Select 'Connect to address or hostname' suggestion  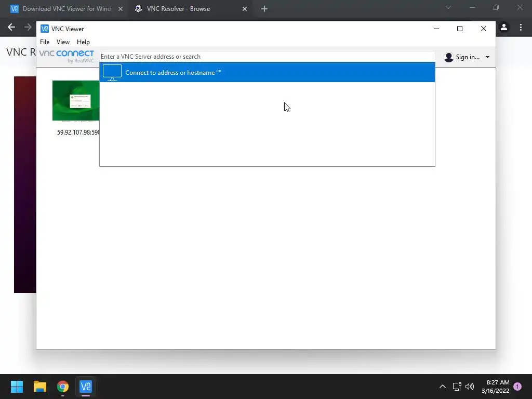(267, 73)
